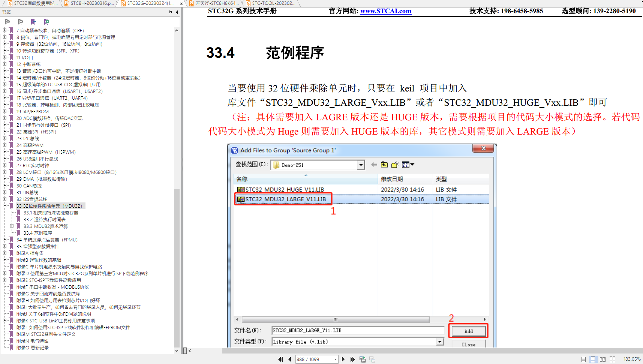
Task: Click the bookmark icon beside 24 高级PWM
Action: coord(11,145)
